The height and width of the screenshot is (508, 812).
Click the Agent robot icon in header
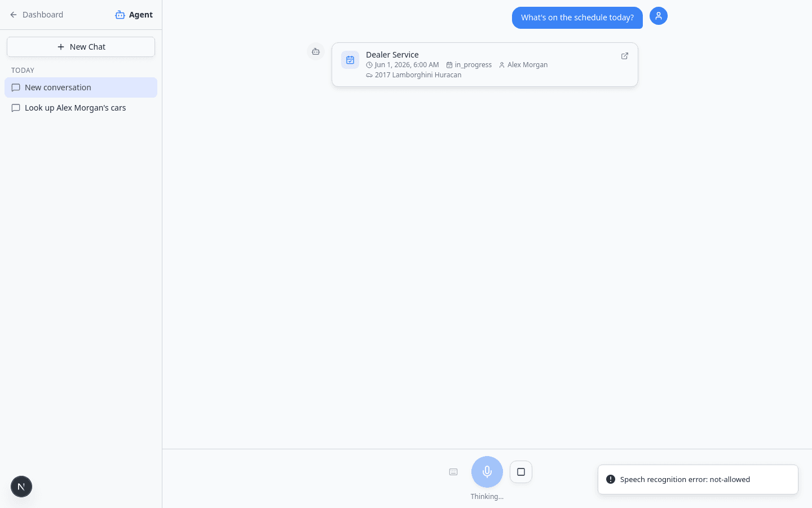[x=120, y=15]
